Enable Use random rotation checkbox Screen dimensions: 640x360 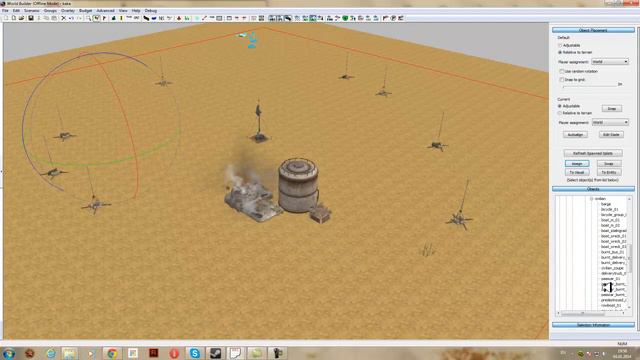click(x=562, y=71)
